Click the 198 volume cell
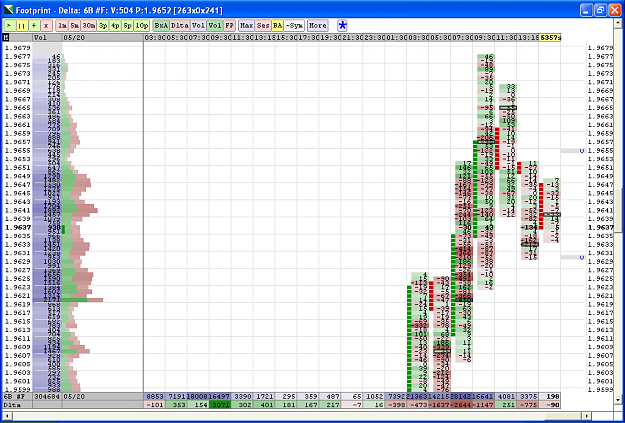625x423 pixels. point(550,397)
